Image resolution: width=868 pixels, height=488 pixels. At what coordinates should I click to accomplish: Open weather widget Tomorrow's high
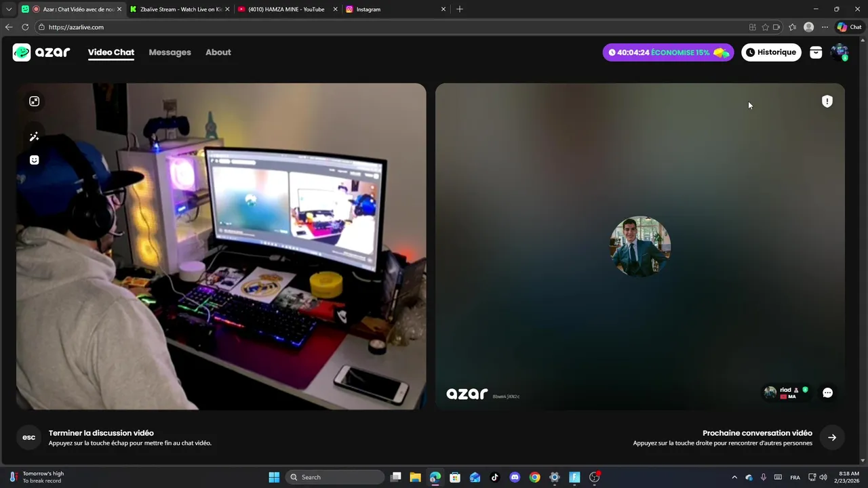coord(37,477)
